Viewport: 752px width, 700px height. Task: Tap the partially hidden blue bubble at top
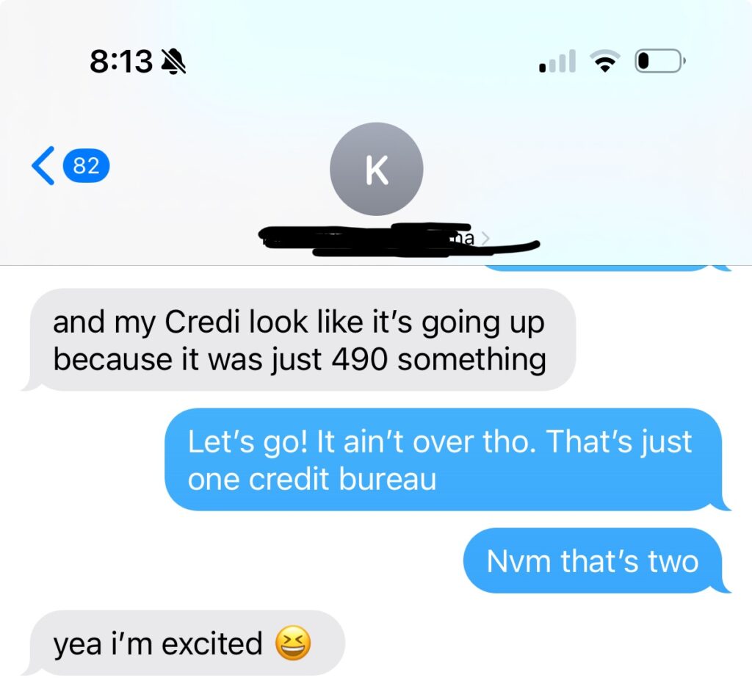click(x=607, y=267)
